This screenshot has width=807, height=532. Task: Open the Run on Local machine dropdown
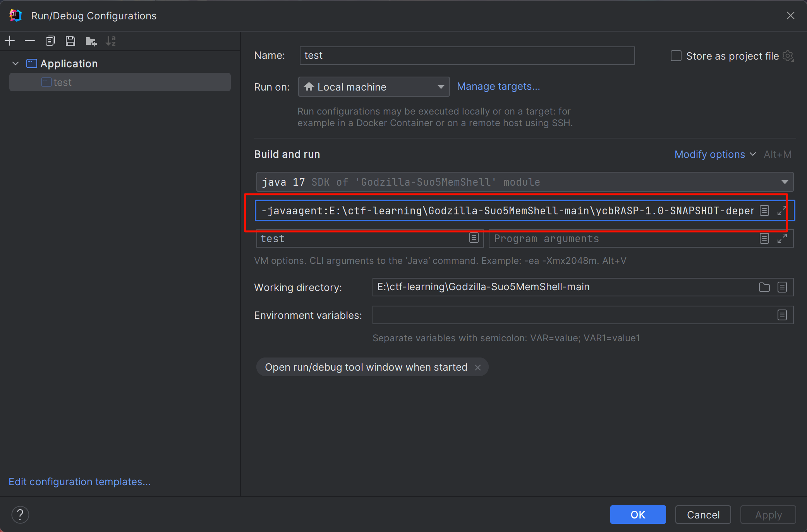(x=374, y=87)
